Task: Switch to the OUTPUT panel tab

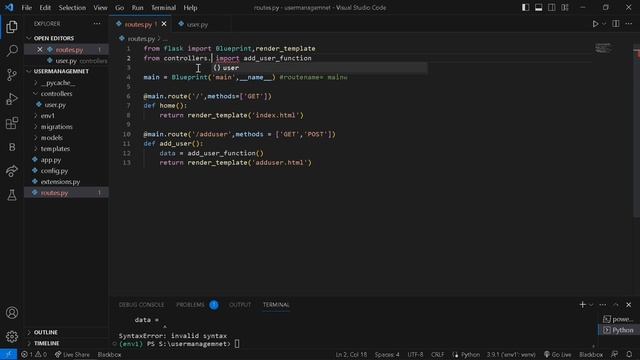Action: 240,305
